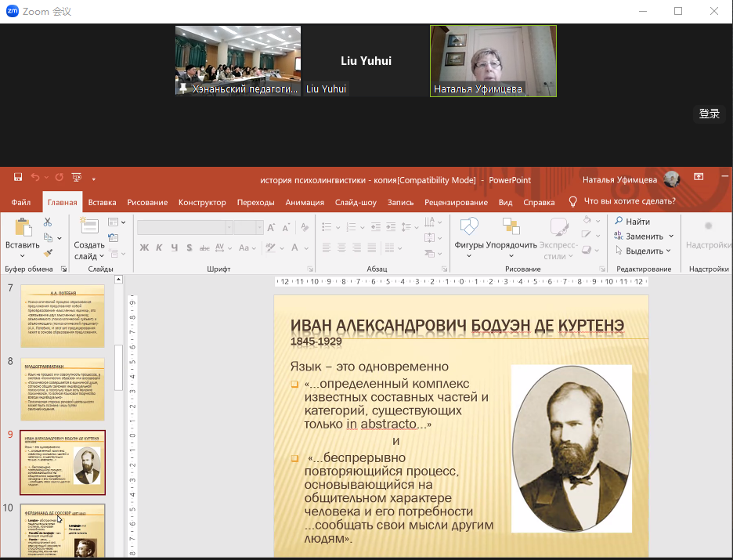733x560 pixels.
Task: Click the Undo arrow icon
Action: 36,179
